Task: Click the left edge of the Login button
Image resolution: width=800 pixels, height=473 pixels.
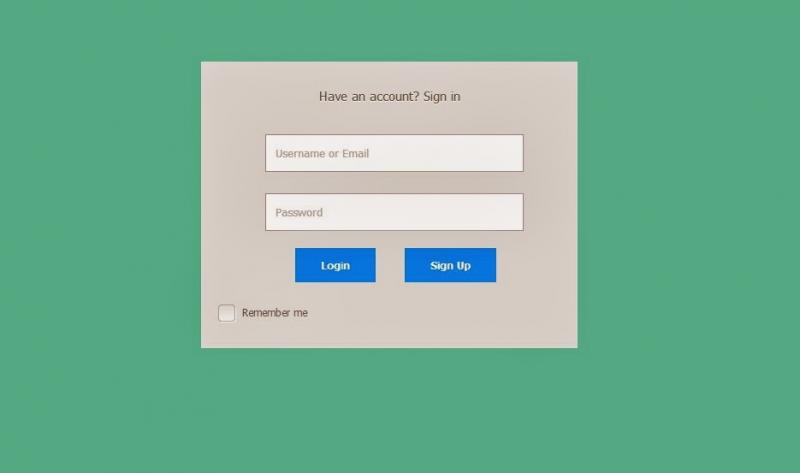Action: tap(297, 265)
